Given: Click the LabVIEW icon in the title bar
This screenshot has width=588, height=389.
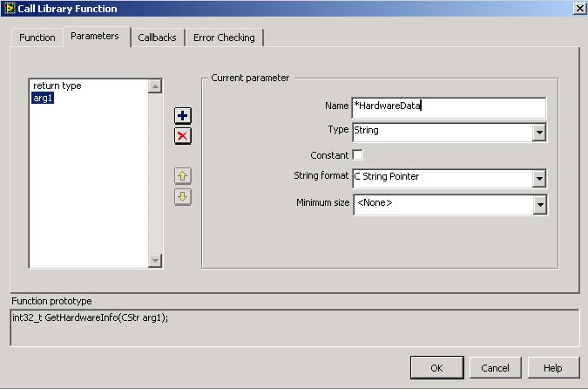Looking at the screenshot, I should pos(10,8).
